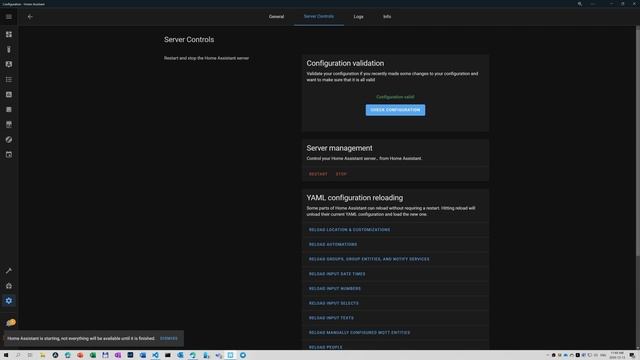
Task: Open the Windows Start menu
Action: (6, 355)
